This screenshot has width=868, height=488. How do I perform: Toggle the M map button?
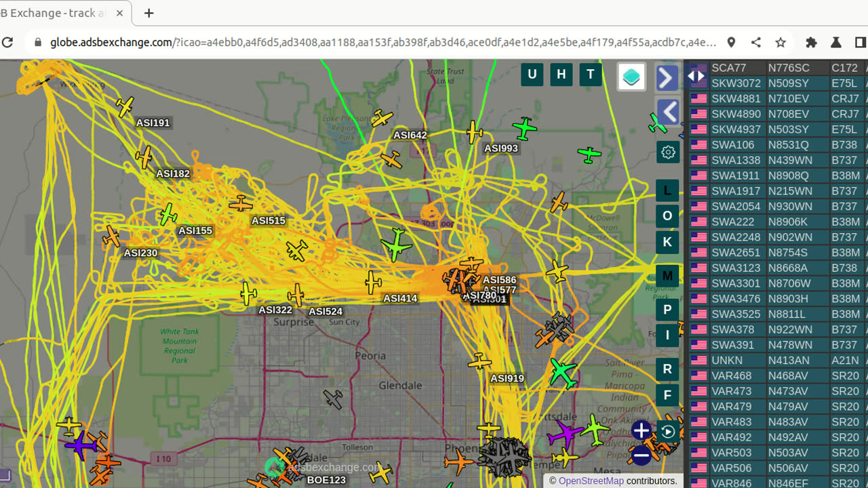(x=667, y=276)
